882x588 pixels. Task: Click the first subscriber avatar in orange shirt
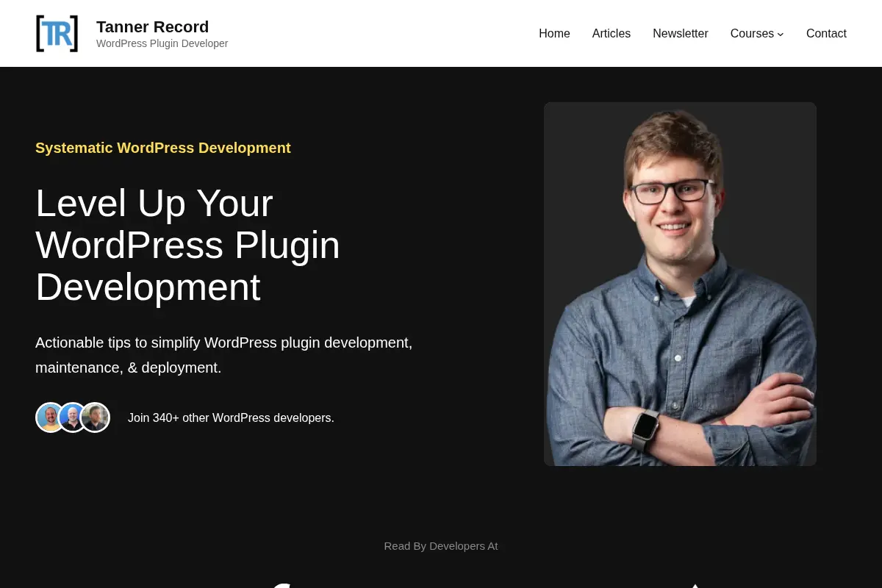coord(50,417)
